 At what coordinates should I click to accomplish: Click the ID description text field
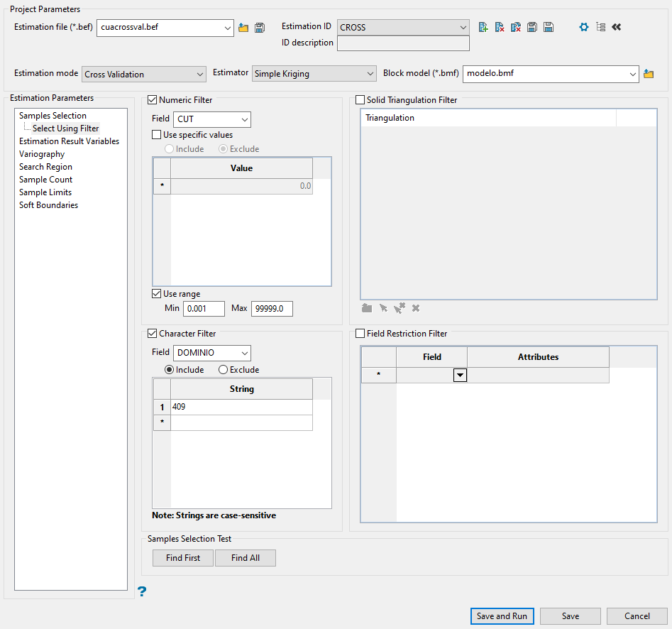403,44
